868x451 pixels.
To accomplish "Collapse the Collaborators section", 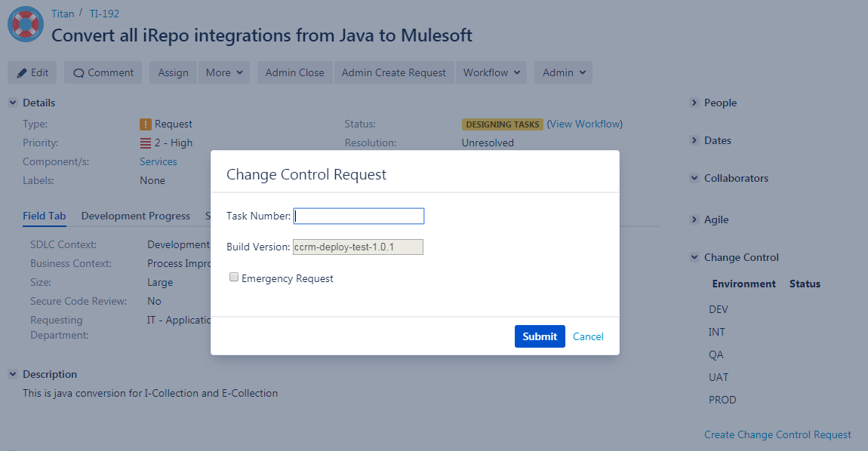I will click(x=694, y=178).
